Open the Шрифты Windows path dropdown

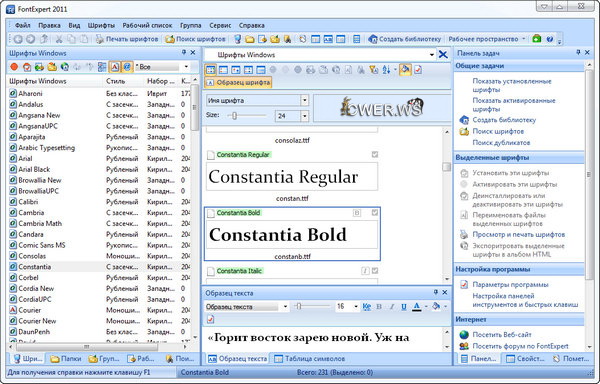click(432, 55)
